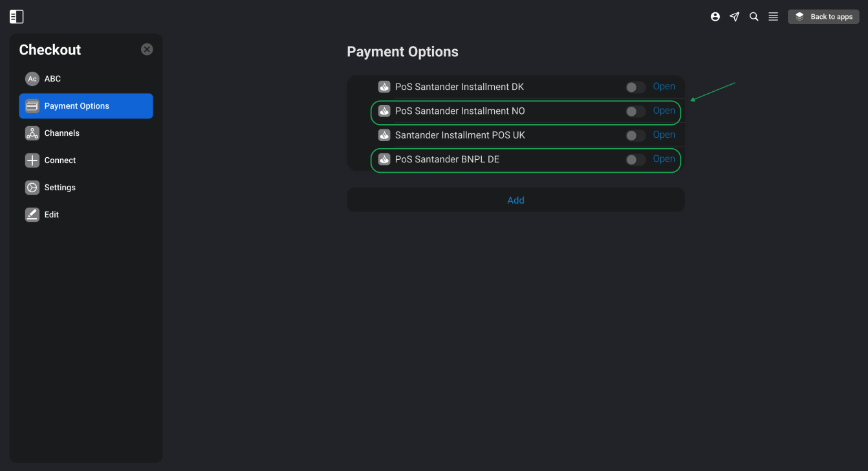Select text 'Santander Installment POS UK'
Screen dimensions: 868x471
point(460,135)
